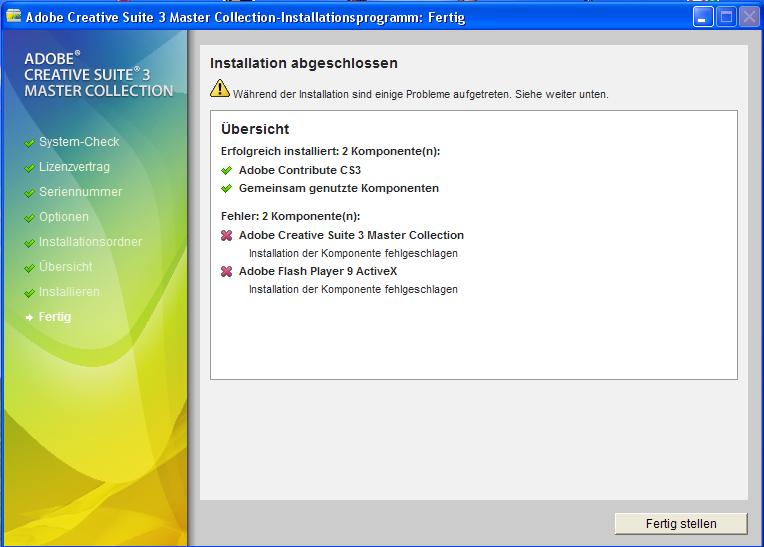Click the installer window title bar text
The width and height of the screenshot is (764, 547).
click(245, 18)
